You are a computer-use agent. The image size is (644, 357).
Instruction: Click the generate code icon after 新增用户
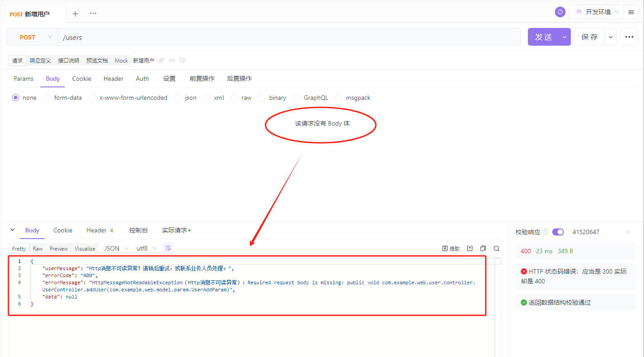coord(172,60)
